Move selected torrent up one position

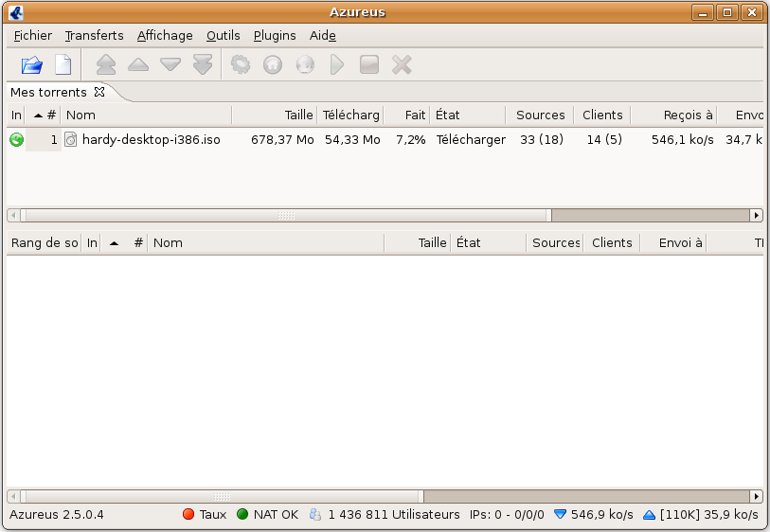point(138,64)
